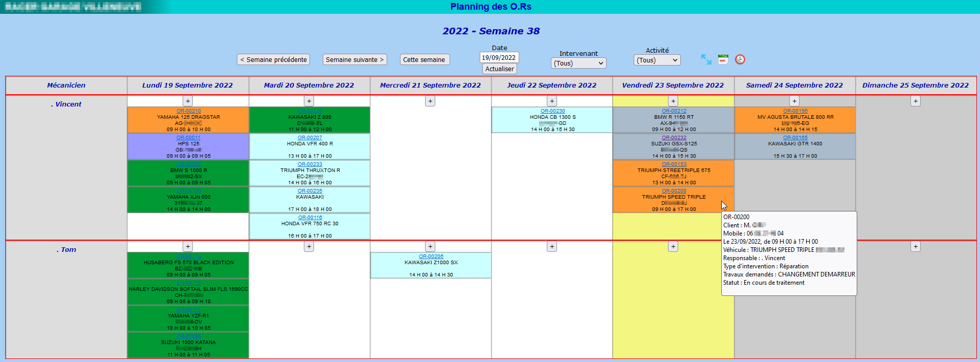
Task: Add an entry for Vincent on Saturday 24
Action: point(794,101)
